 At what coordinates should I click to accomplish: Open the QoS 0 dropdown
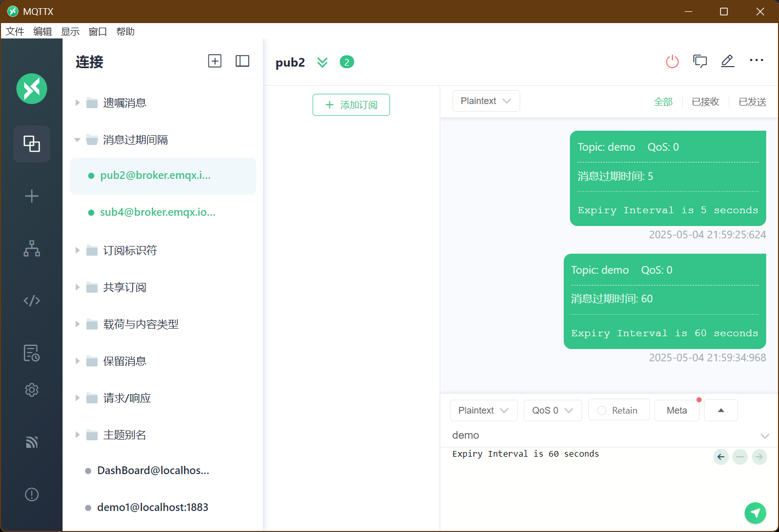(x=552, y=411)
